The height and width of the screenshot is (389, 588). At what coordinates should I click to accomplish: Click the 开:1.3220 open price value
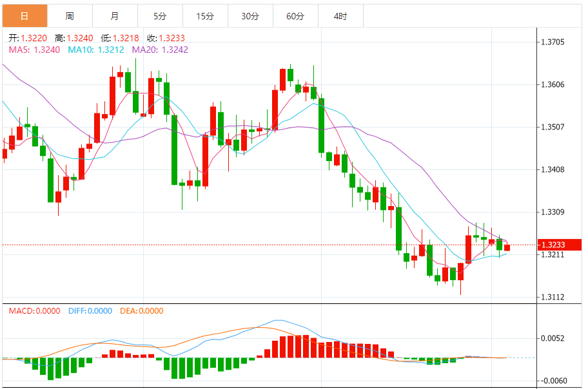pyautogui.click(x=28, y=38)
